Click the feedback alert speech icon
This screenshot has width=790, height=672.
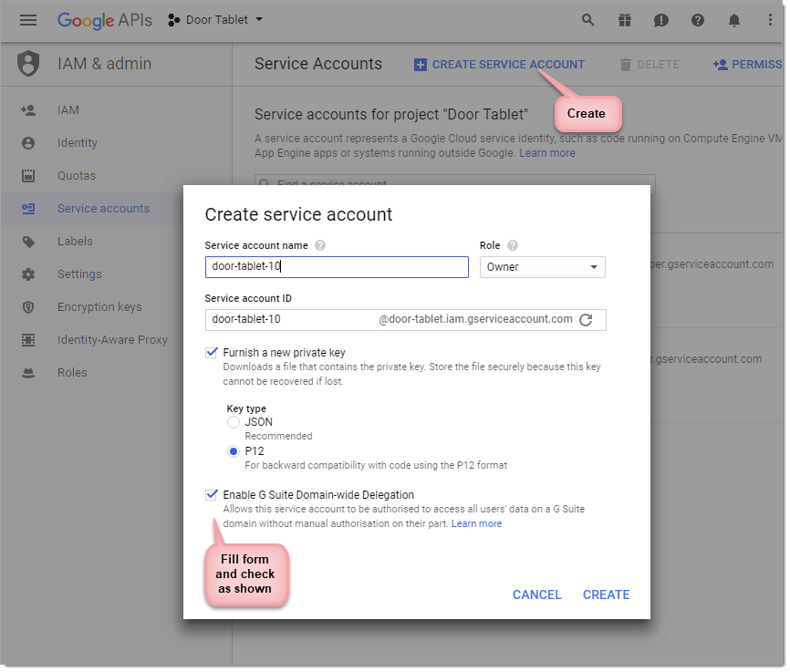661,20
